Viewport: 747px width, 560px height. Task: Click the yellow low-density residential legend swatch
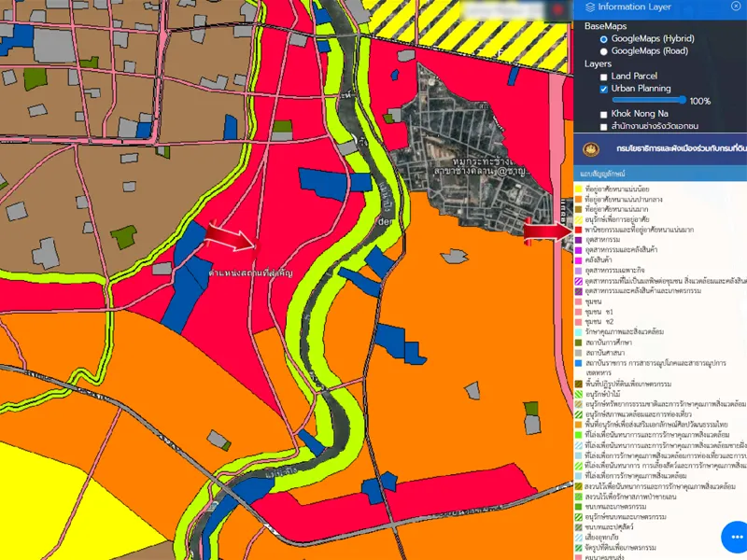click(x=579, y=189)
